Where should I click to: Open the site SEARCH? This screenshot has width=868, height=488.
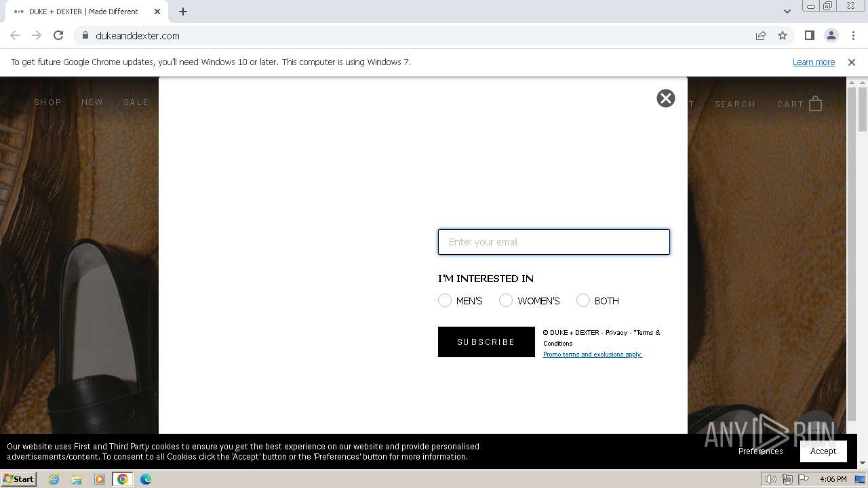[x=735, y=104]
